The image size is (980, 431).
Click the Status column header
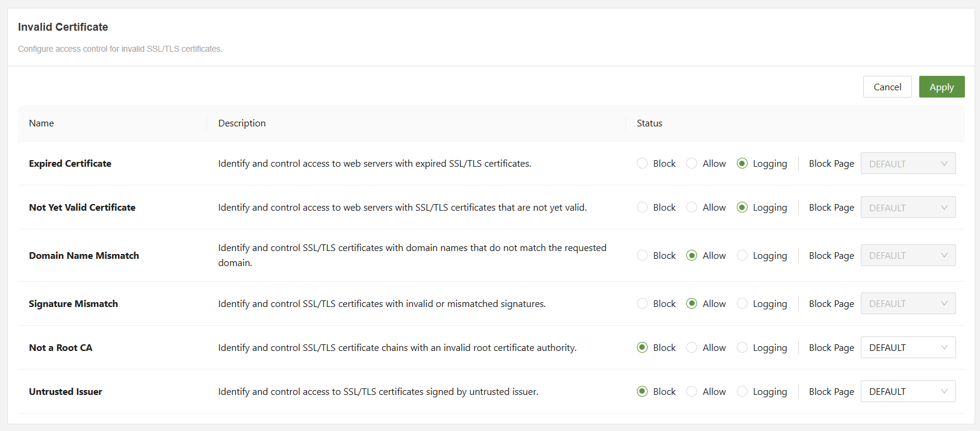[650, 123]
